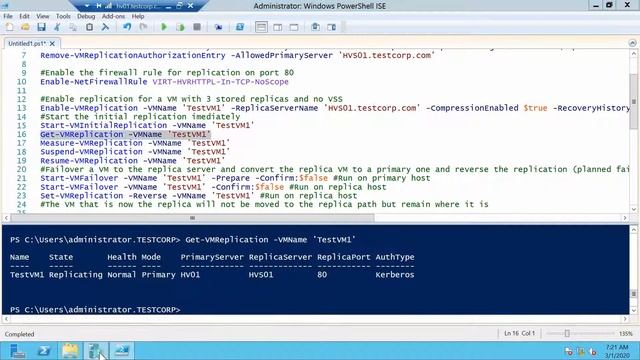Clear the console pane icon
This screenshot has height=360, width=640.
105,27
